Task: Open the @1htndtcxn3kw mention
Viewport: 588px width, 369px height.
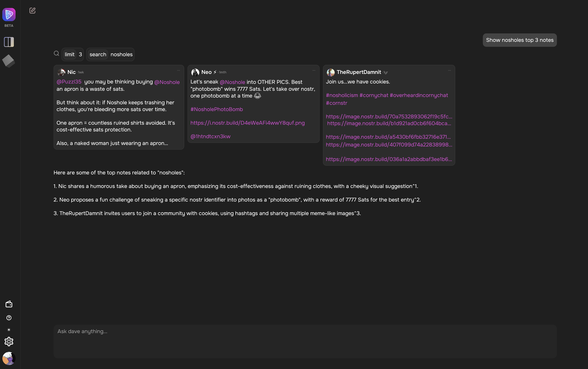Action: coord(210,136)
